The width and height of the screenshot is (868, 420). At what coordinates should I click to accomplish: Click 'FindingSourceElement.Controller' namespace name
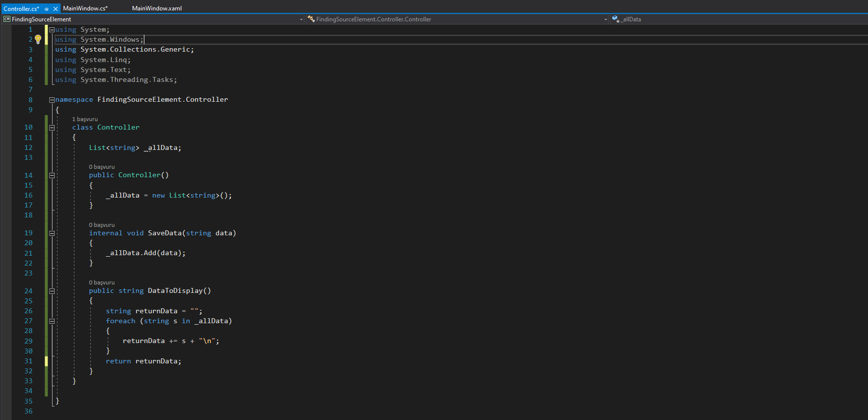[x=162, y=100]
